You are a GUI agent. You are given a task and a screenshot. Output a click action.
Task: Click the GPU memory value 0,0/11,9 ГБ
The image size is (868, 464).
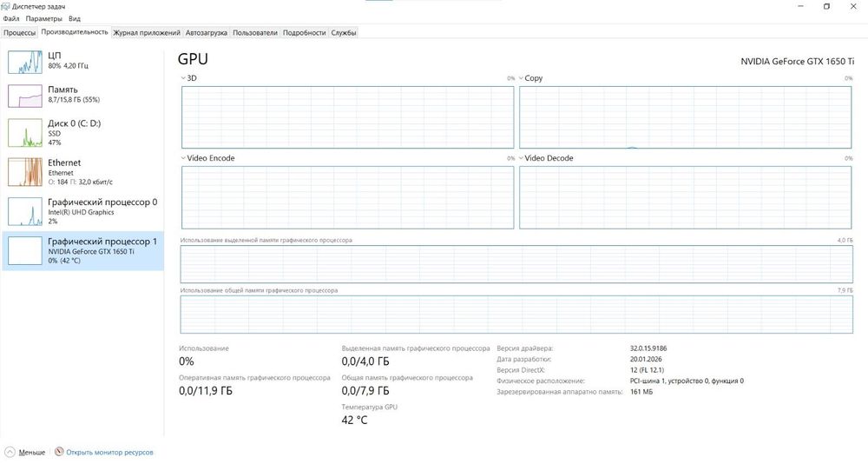click(x=206, y=391)
